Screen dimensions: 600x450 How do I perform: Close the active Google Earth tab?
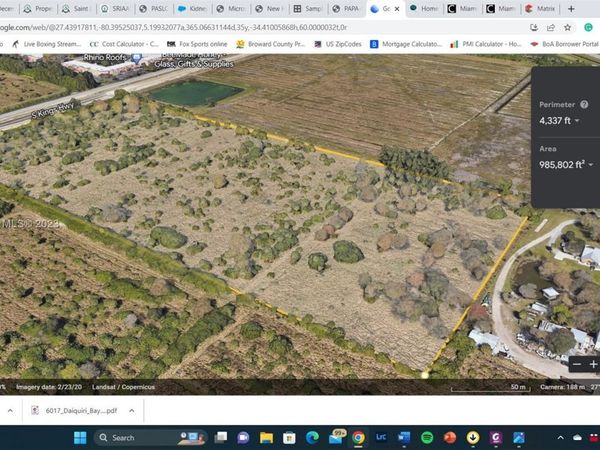397,9
